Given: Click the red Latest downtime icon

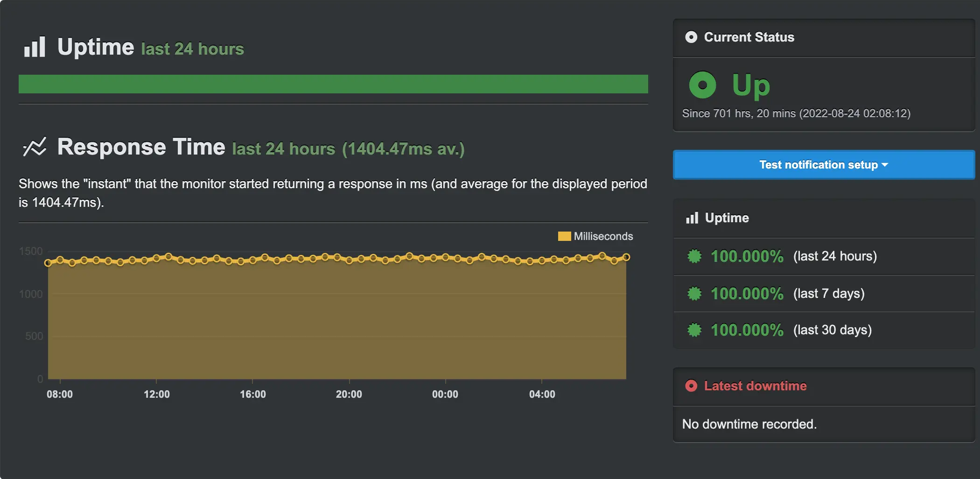Looking at the screenshot, I should pyautogui.click(x=691, y=386).
